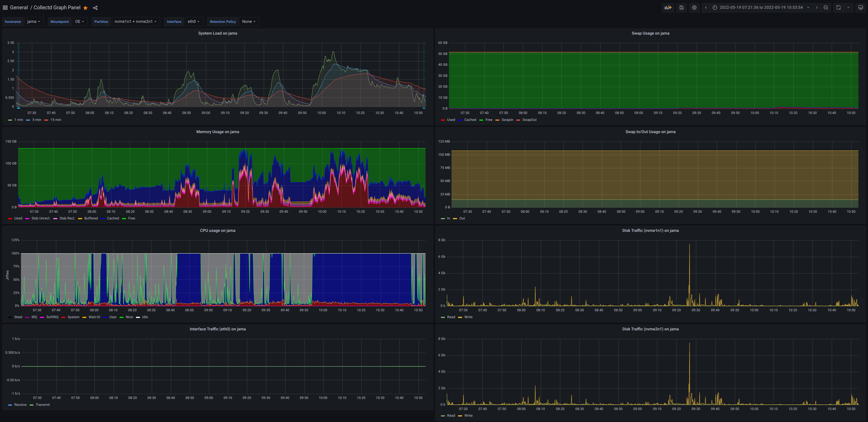Open the hostname jama dropdown
868x422 pixels.
pos(34,21)
